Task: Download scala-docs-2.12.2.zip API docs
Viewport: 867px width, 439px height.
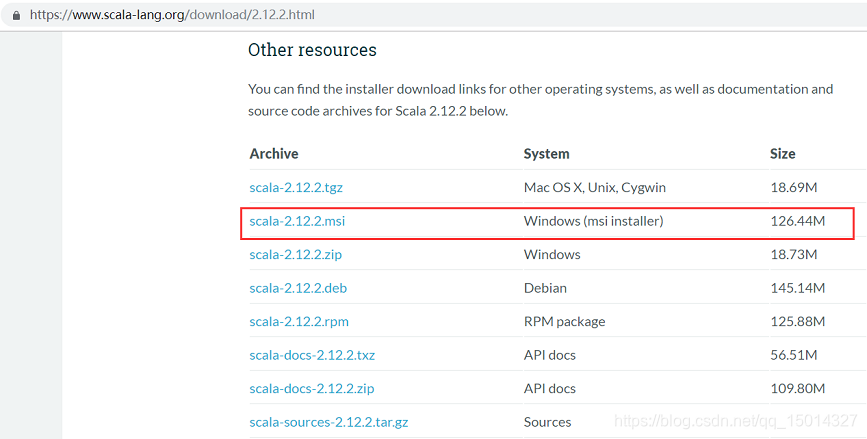Action: [x=312, y=388]
